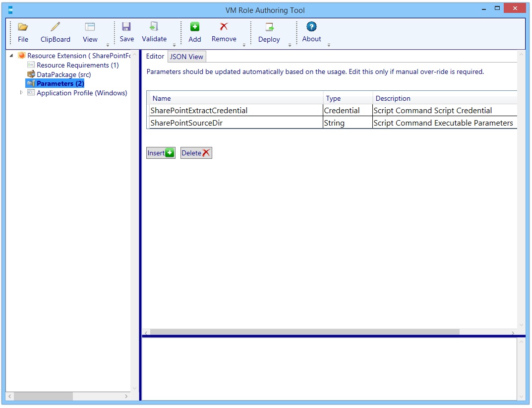
Task: Delete the selected parameter
Action: pyautogui.click(x=196, y=153)
